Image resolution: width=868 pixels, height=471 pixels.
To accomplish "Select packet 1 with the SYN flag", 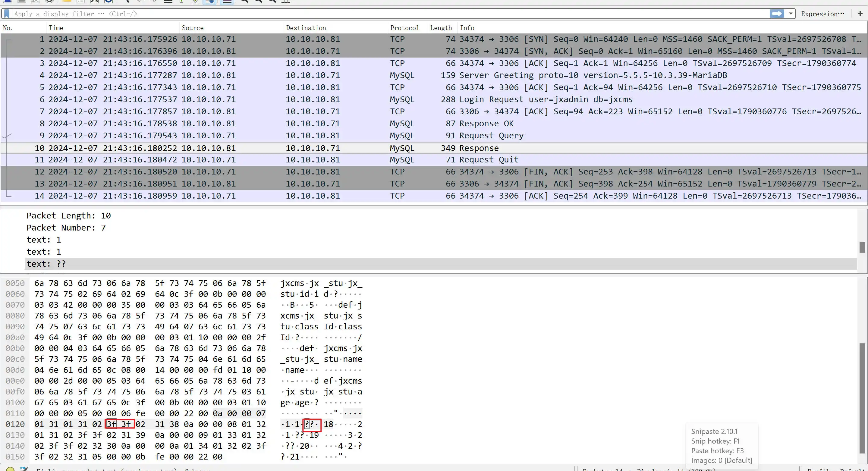I will coord(434,39).
